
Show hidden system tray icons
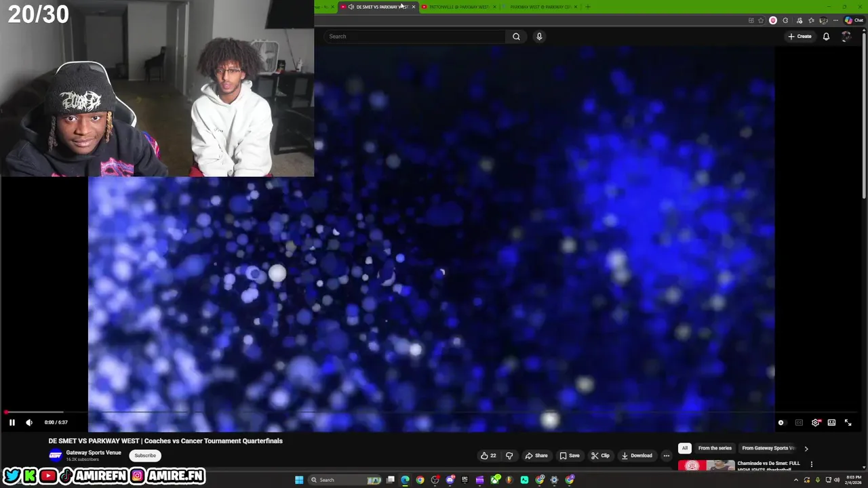[x=796, y=480]
